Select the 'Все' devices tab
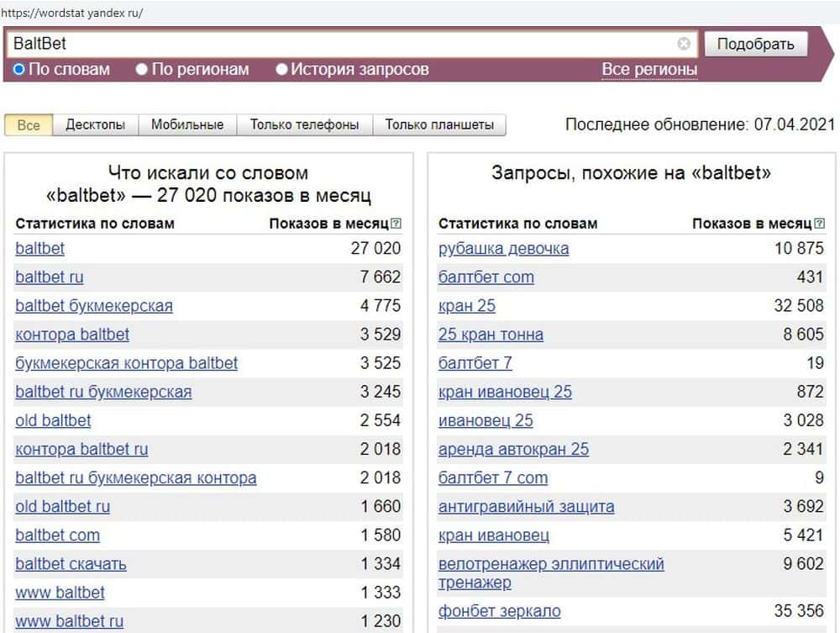840x633 pixels. pos(29,124)
